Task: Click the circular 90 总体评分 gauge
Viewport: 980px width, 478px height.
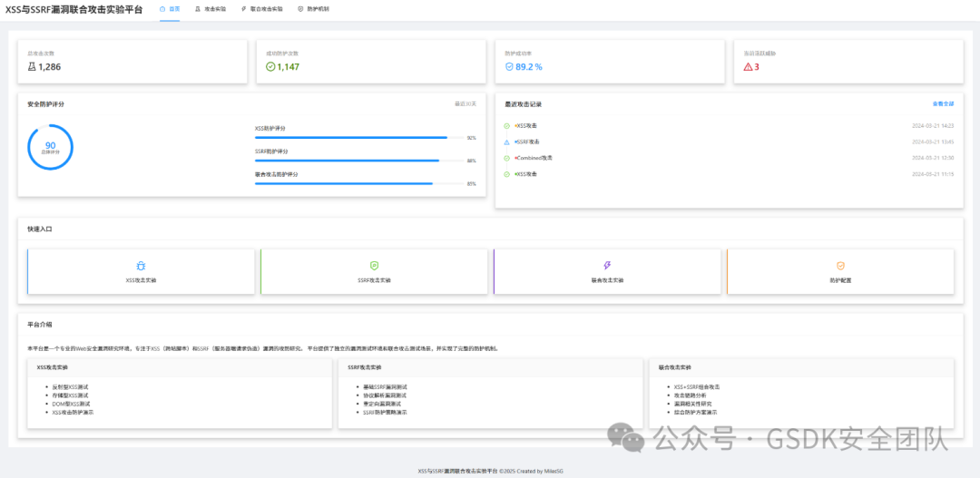Action: click(51, 147)
